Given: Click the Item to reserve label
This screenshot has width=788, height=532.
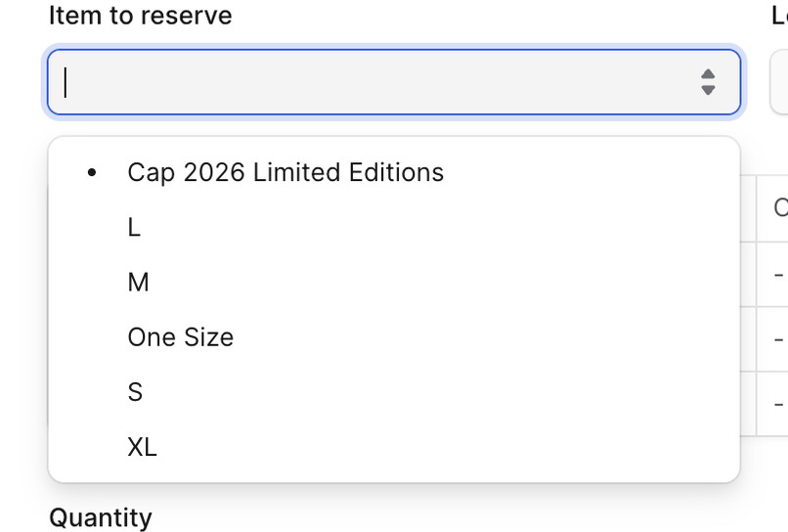Looking at the screenshot, I should click(140, 15).
